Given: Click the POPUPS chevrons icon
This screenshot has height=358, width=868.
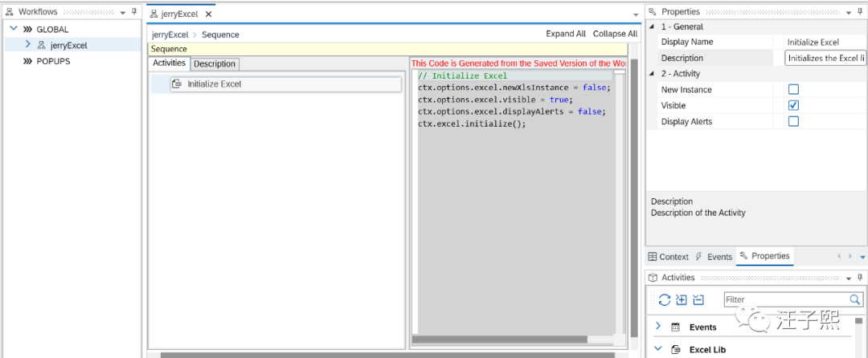Looking at the screenshot, I should (x=27, y=61).
